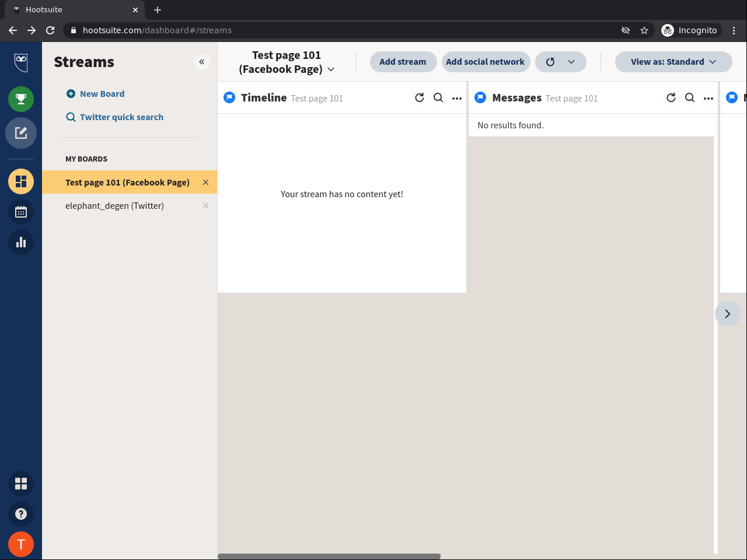
Task: Open the Analytics bar chart icon
Action: pos(21,242)
